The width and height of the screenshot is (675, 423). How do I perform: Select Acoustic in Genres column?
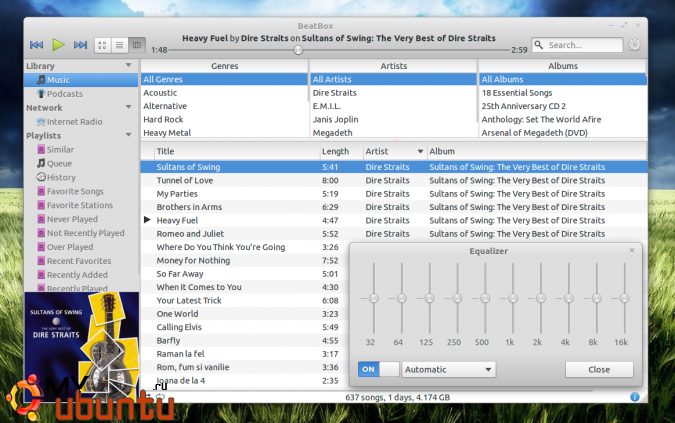click(x=224, y=93)
